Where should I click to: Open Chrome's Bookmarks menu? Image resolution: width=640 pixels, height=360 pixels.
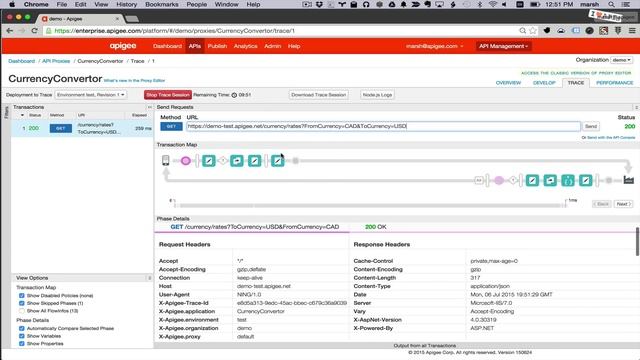click(x=162, y=4)
